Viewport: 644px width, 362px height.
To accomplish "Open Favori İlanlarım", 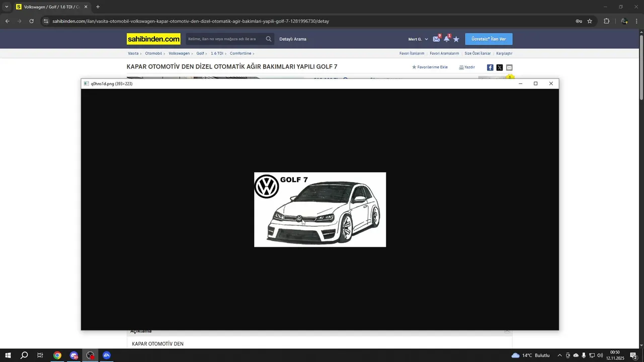I will (412, 53).
